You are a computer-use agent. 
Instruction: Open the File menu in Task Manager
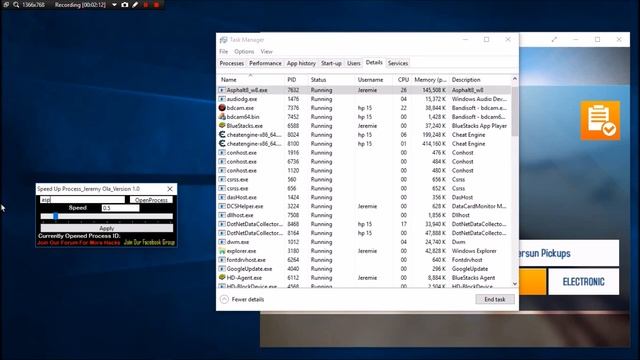[224, 51]
